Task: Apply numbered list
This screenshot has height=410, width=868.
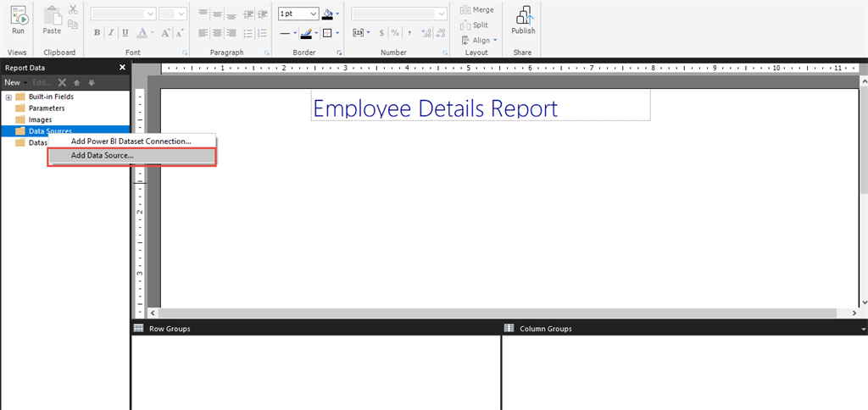Action: tap(263, 33)
